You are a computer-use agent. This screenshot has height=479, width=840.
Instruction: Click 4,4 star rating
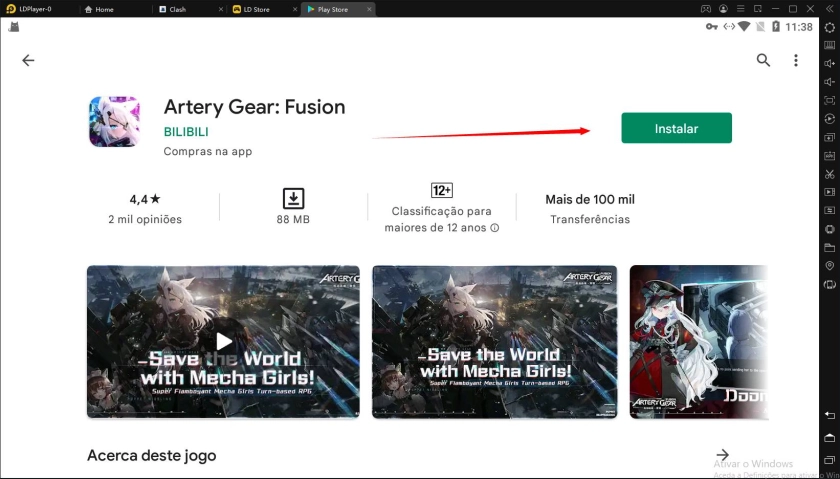click(145, 199)
